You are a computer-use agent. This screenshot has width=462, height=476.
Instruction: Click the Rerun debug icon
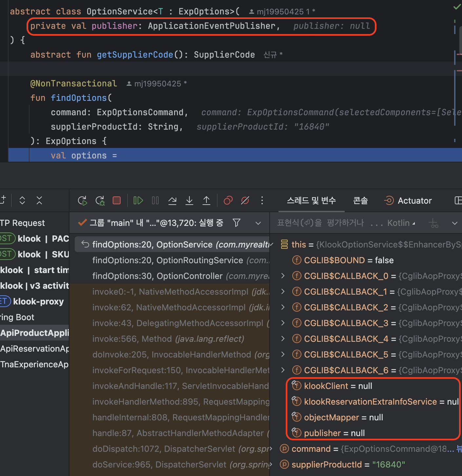click(83, 200)
